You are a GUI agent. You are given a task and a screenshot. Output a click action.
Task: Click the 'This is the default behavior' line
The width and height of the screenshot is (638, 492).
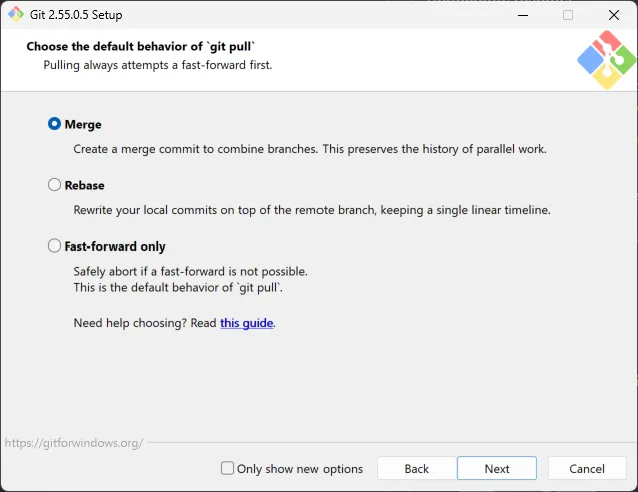pos(178,288)
